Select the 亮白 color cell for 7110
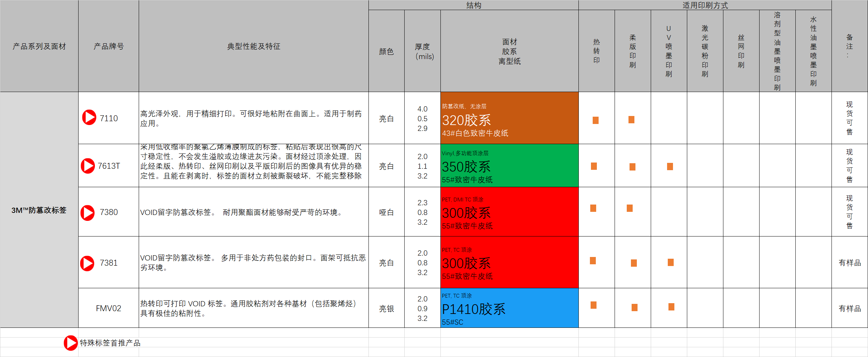868x357 pixels. click(387, 118)
